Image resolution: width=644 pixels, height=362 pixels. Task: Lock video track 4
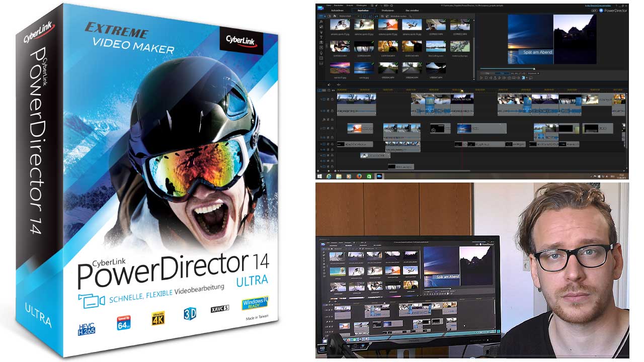click(332, 155)
